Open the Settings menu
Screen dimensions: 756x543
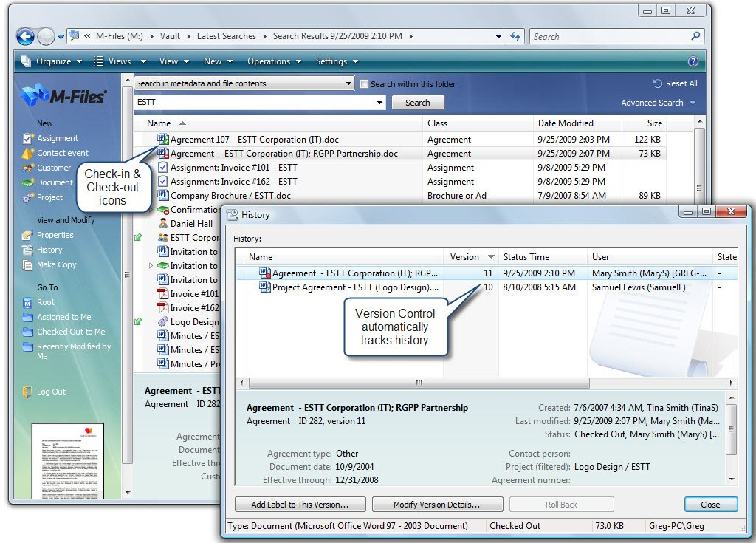click(337, 61)
